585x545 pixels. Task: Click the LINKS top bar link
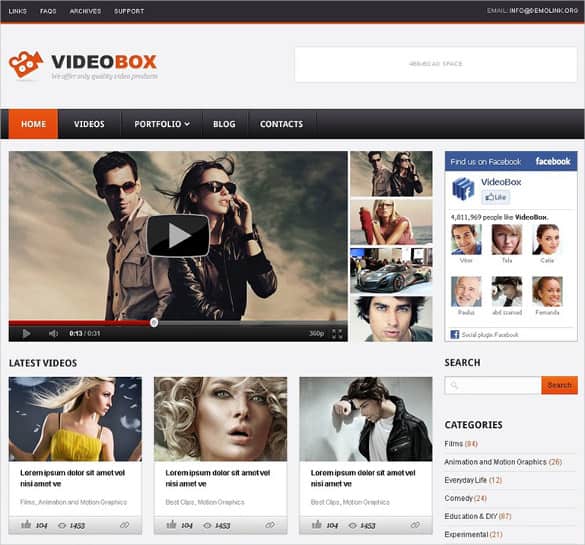[x=18, y=11]
